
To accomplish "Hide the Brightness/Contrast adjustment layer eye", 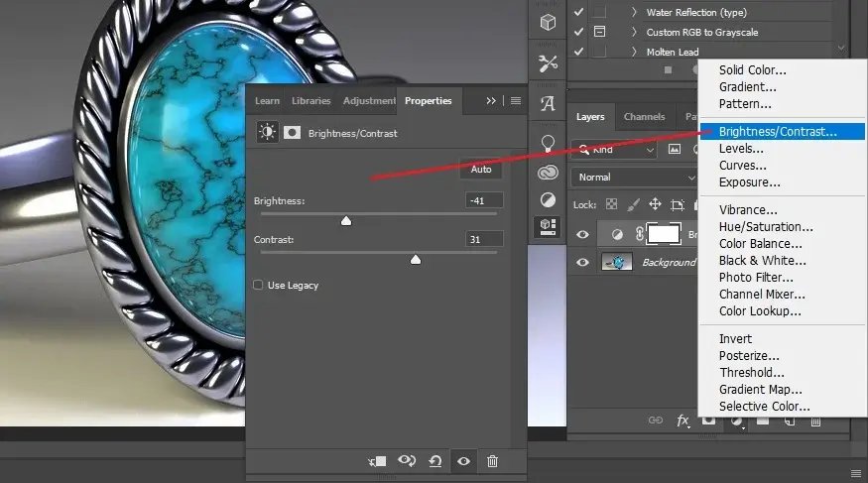I will [x=582, y=234].
